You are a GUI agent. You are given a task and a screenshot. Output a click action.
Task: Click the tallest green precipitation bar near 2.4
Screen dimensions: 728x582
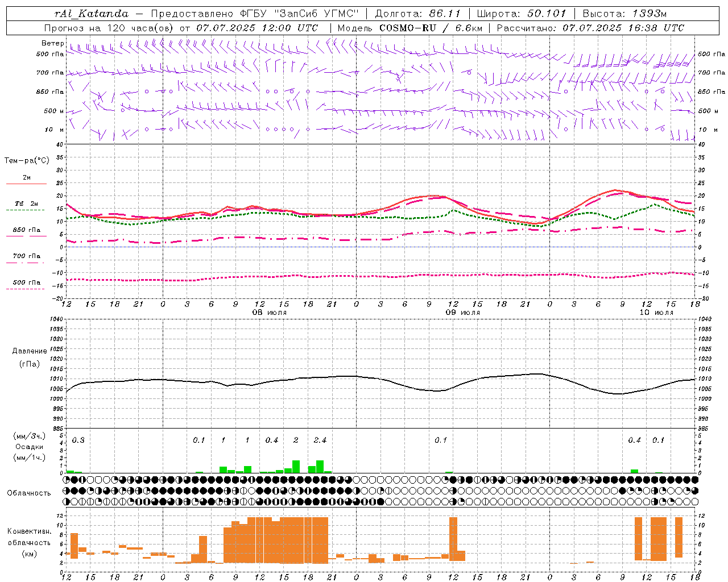(x=320, y=467)
